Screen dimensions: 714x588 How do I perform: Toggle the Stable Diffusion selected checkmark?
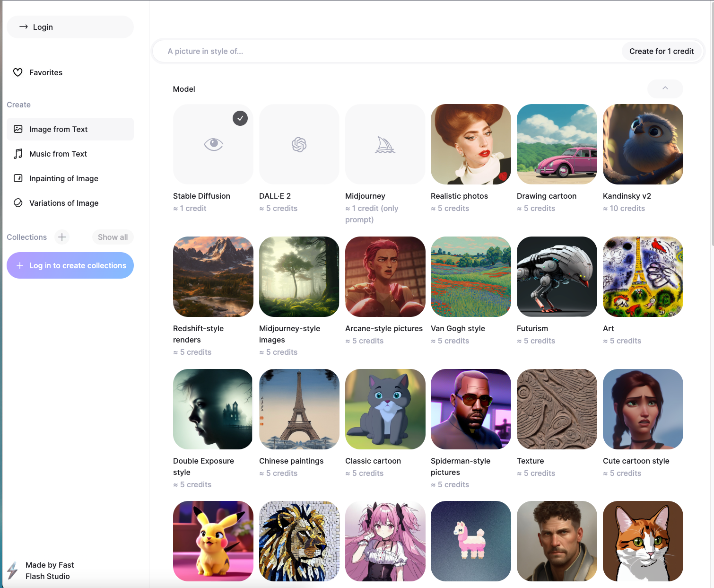(240, 118)
